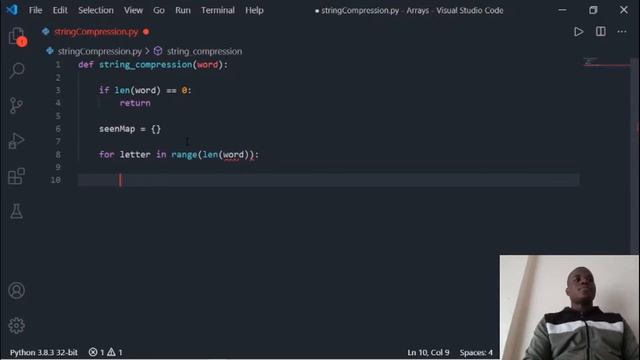Screen dimensions: 640x360
Task: Click line number 8 in gutter
Action: point(58,155)
